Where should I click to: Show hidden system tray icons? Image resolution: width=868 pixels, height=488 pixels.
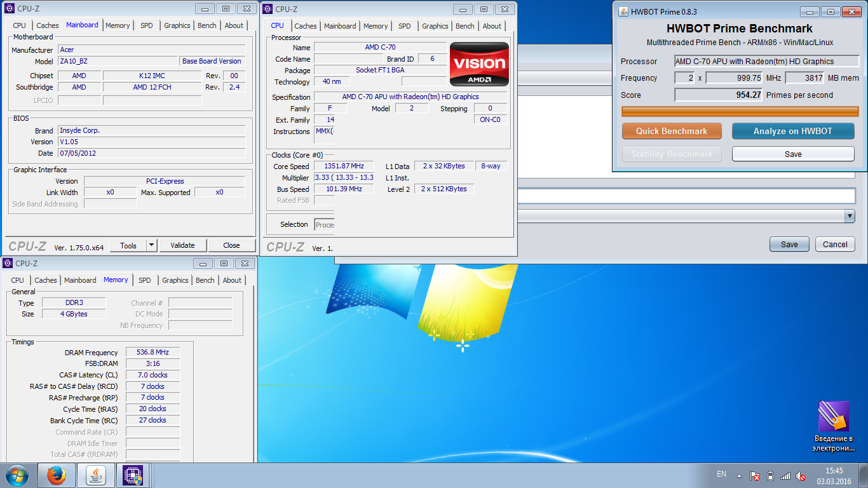(x=739, y=475)
